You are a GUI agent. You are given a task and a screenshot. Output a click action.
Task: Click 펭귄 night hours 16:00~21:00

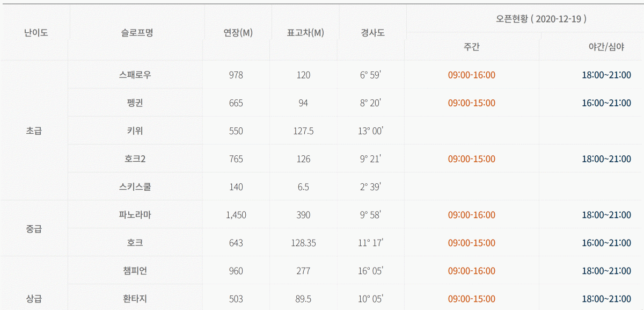(606, 103)
